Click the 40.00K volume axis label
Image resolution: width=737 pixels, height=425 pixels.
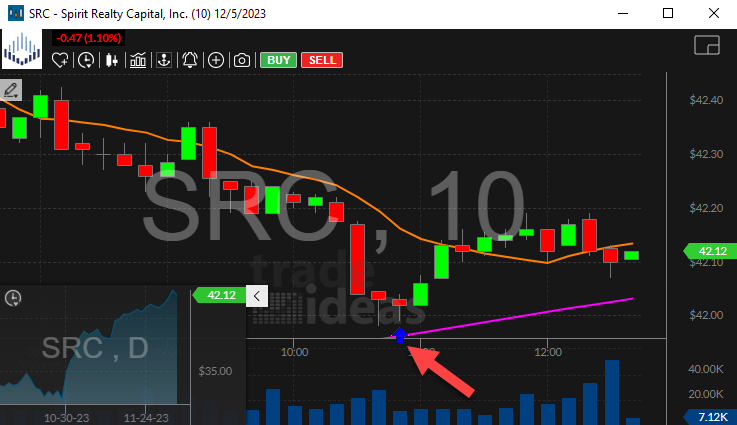pos(706,370)
